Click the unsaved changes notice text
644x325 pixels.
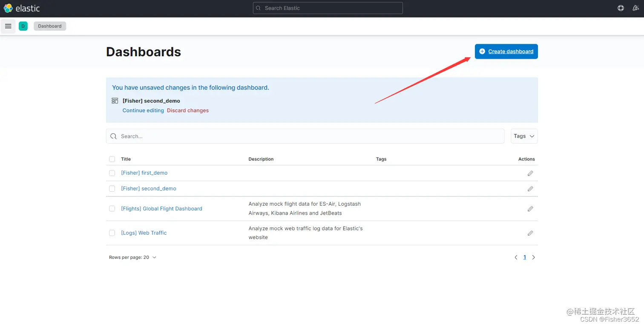pos(190,88)
